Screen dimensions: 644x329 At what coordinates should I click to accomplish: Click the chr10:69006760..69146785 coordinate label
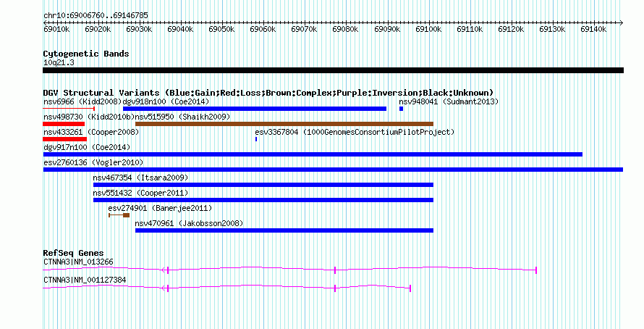coord(96,15)
